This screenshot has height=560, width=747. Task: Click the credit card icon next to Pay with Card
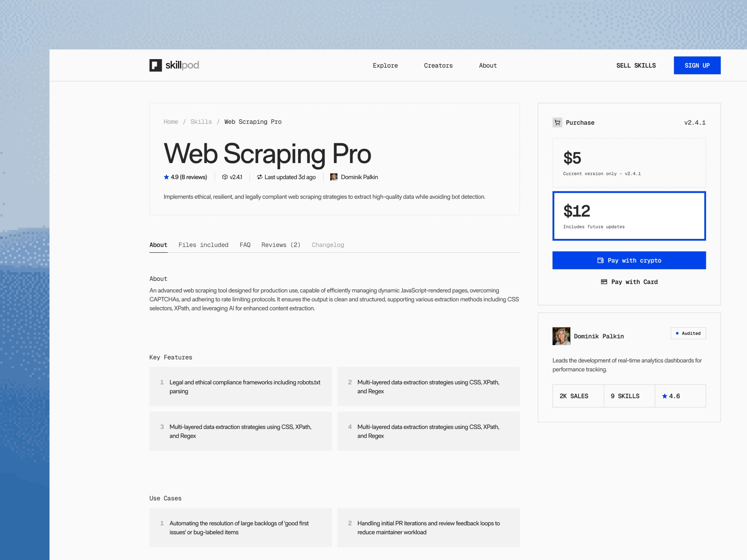coord(604,282)
